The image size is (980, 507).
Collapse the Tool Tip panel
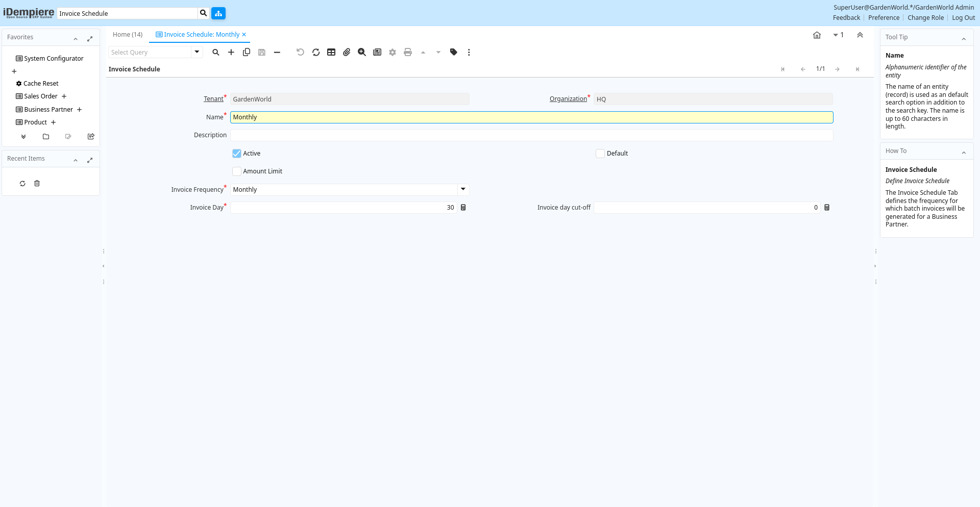tap(964, 38)
